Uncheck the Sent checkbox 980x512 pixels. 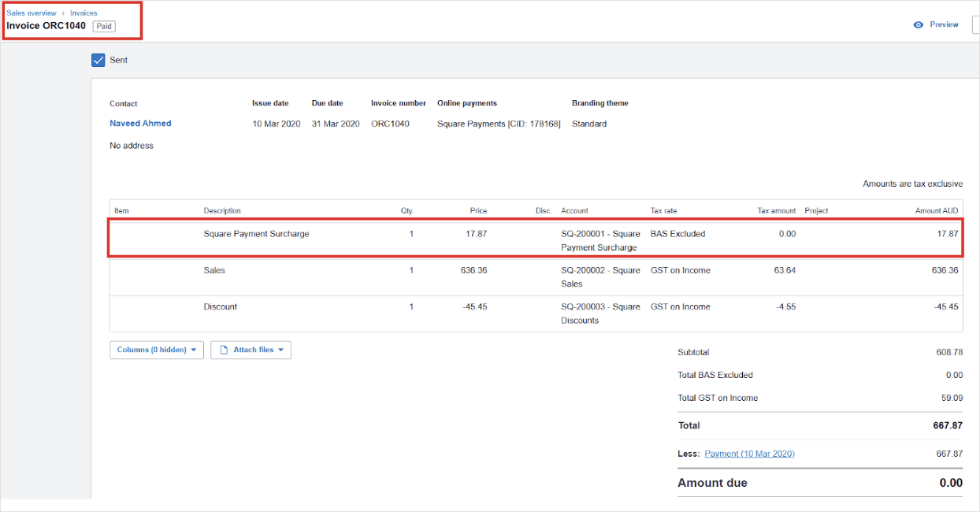tap(98, 60)
